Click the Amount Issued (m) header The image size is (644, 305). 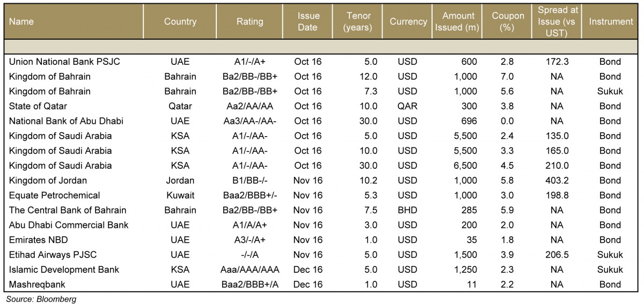(x=457, y=21)
